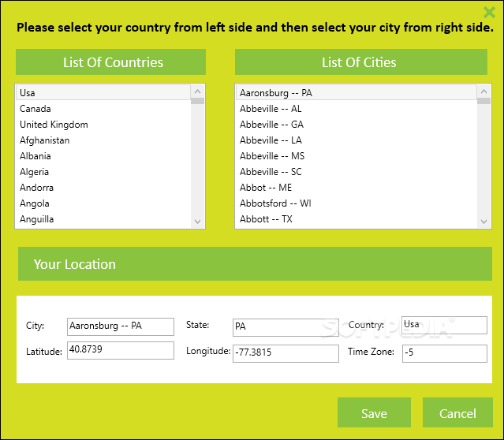504x440 pixels.
Task: Cancel the location selection
Action: [x=457, y=412]
